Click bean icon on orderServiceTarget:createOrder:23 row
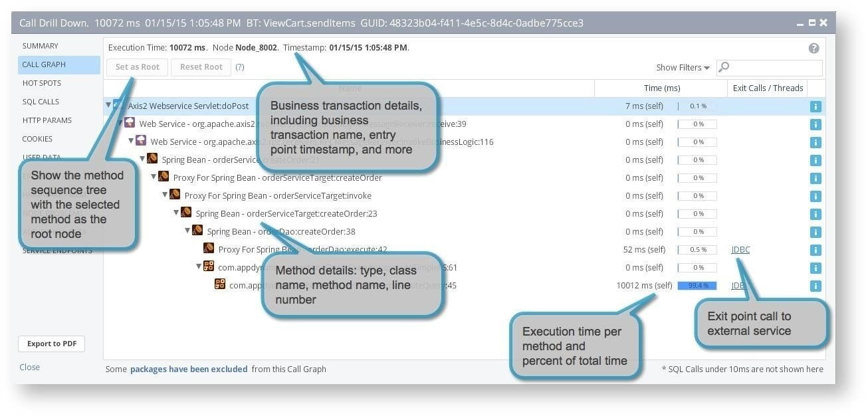Viewport: 868px width, 416px height. (x=186, y=213)
